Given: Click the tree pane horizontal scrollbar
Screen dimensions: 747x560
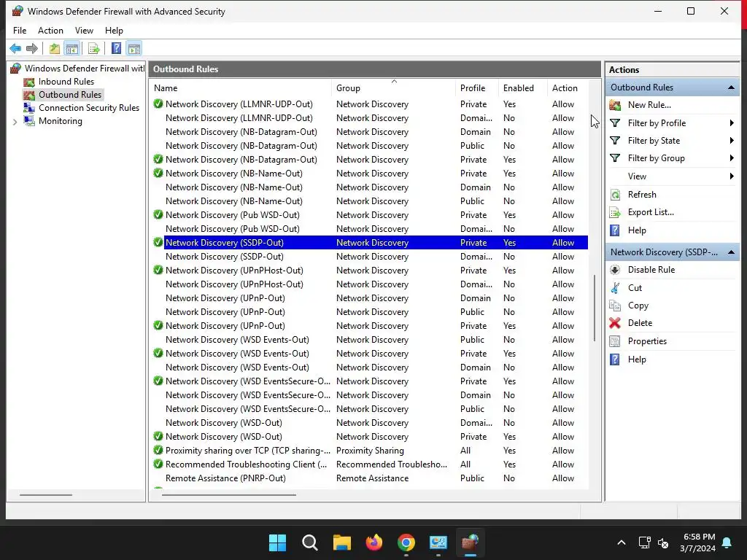Looking at the screenshot, I should tap(46, 495).
